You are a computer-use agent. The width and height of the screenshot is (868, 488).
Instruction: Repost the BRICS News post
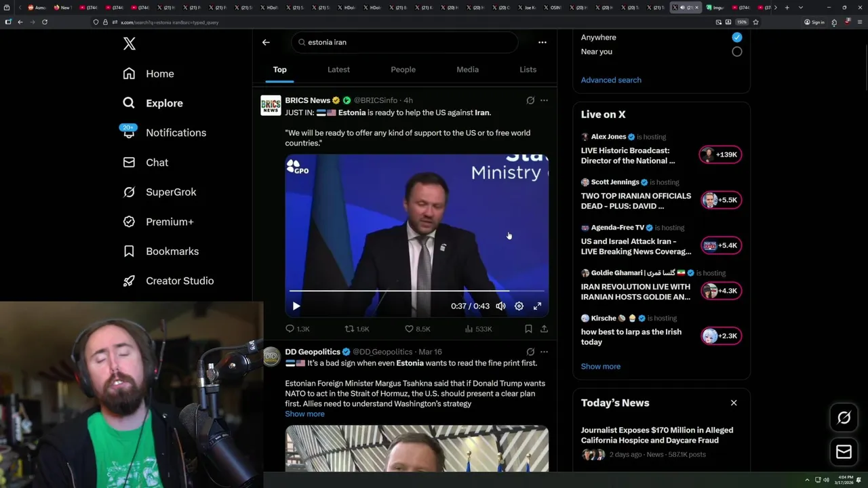click(357, 329)
